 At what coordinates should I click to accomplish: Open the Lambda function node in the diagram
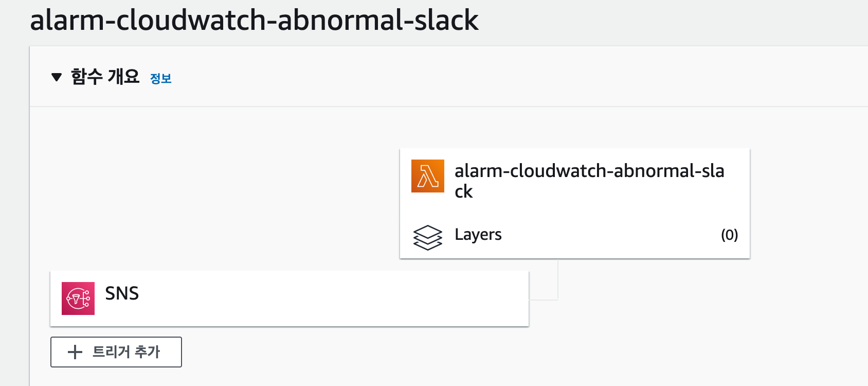575,180
